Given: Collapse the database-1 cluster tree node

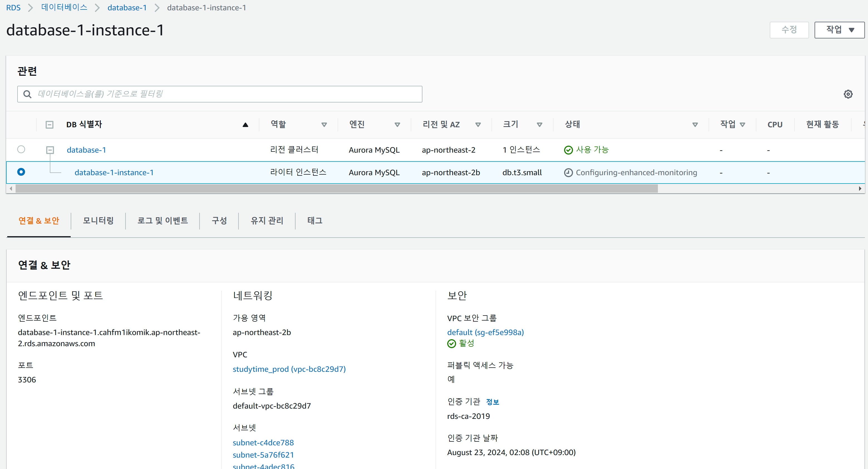Looking at the screenshot, I should (50, 150).
